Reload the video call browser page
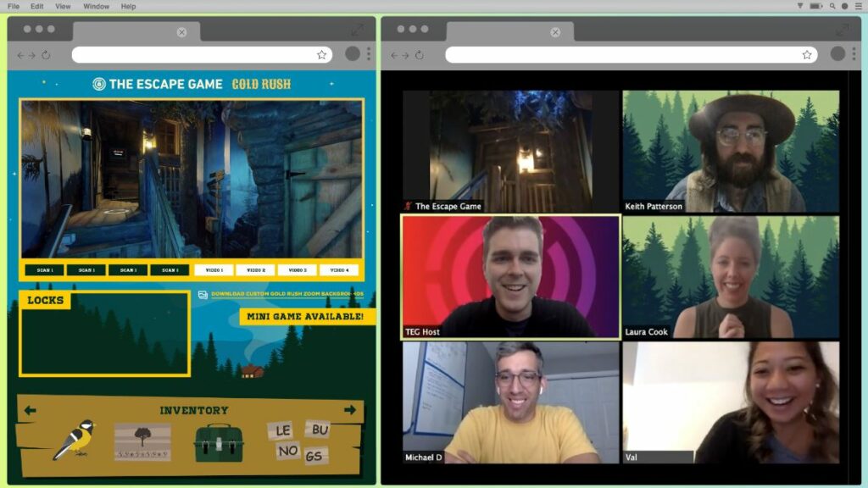This screenshot has height=488, width=868. pyautogui.click(x=420, y=55)
